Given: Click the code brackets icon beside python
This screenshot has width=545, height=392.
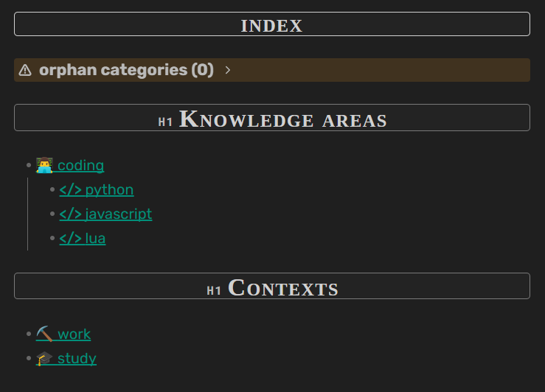Looking at the screenshot, I should (70, 189).
